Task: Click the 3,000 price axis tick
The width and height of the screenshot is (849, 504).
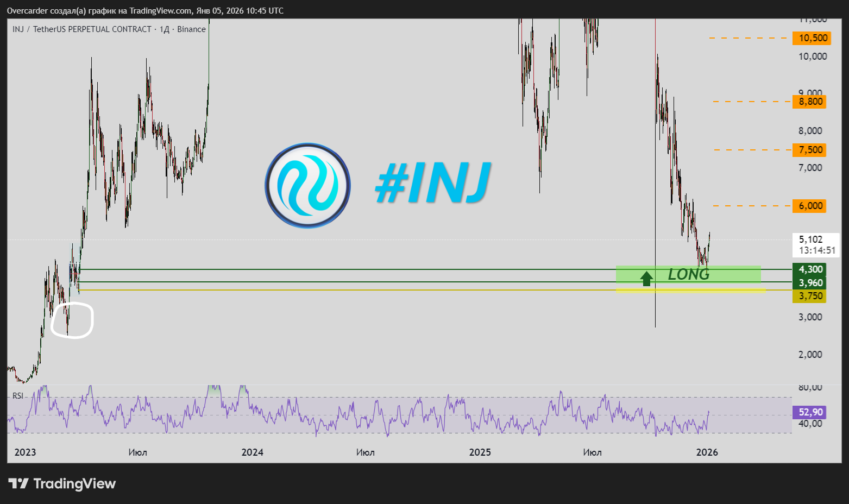Action: pos(810,317)
